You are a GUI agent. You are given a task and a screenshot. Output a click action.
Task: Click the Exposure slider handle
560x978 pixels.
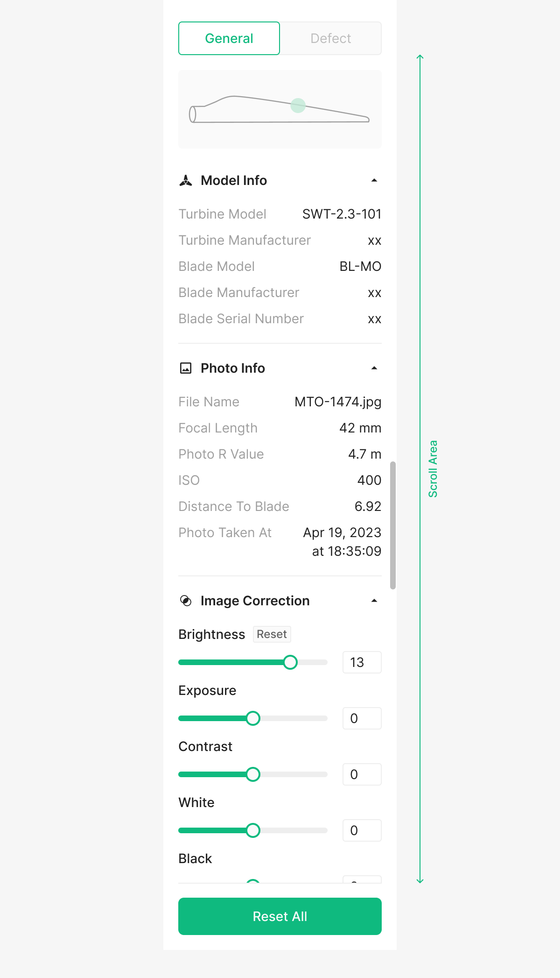[x=253, y=718]
